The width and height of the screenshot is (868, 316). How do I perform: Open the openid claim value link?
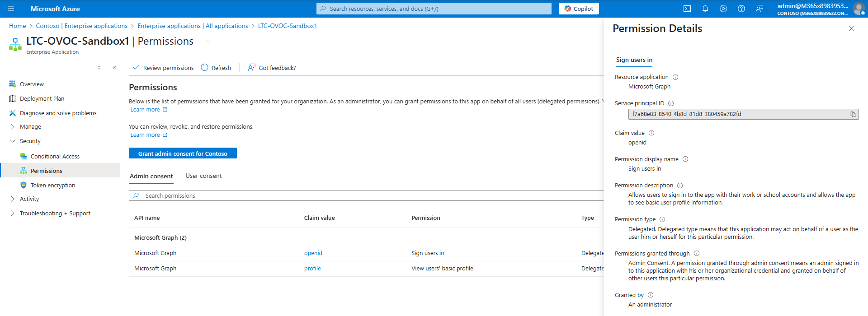[x=313, y=253]
